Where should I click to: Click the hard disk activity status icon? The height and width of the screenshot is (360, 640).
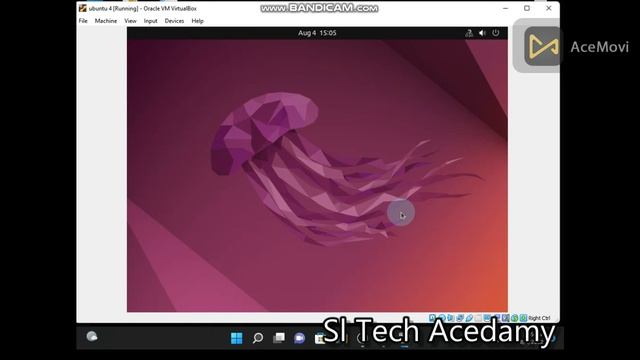coord(432,318)
